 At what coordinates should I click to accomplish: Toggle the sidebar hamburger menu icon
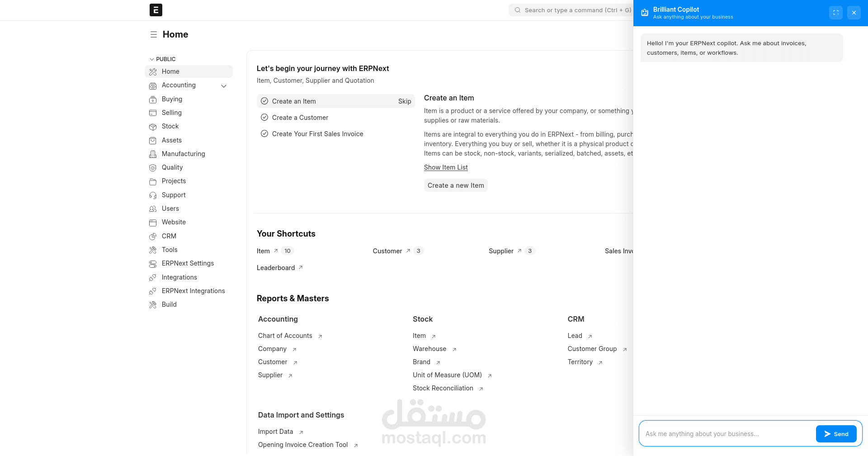click(154, 34)
